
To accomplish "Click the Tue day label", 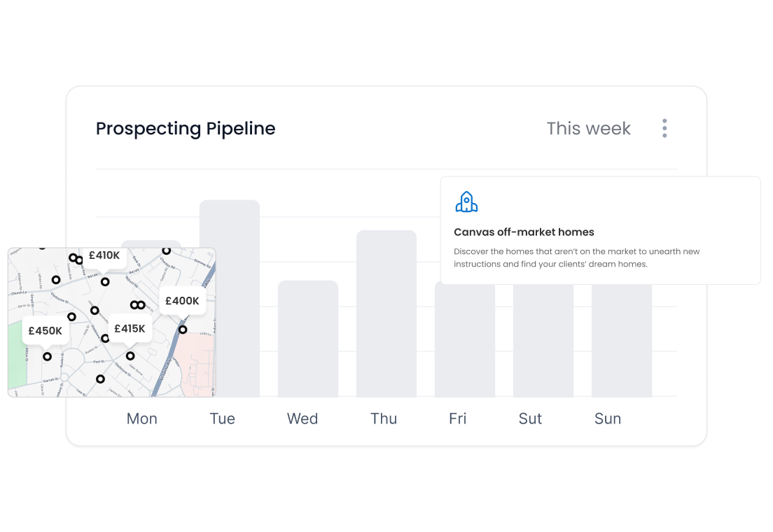I will [x=222, y=419].
